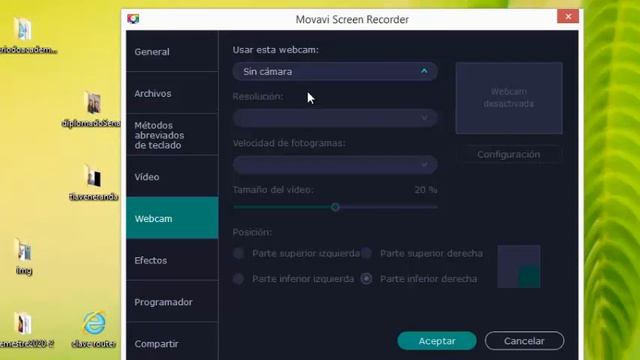
Task: Click the Webcam desactivada preview box
Action: click(x=509, y=98)
